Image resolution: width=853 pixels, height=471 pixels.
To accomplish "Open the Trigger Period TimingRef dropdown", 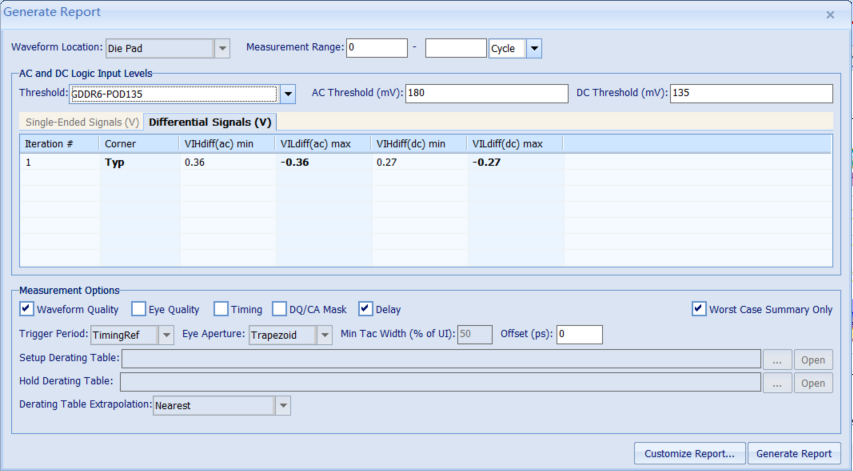I will click(166, 335).
